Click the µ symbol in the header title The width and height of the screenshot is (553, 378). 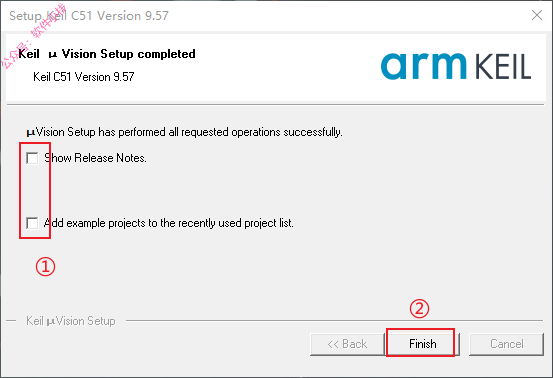pos(53,55)
